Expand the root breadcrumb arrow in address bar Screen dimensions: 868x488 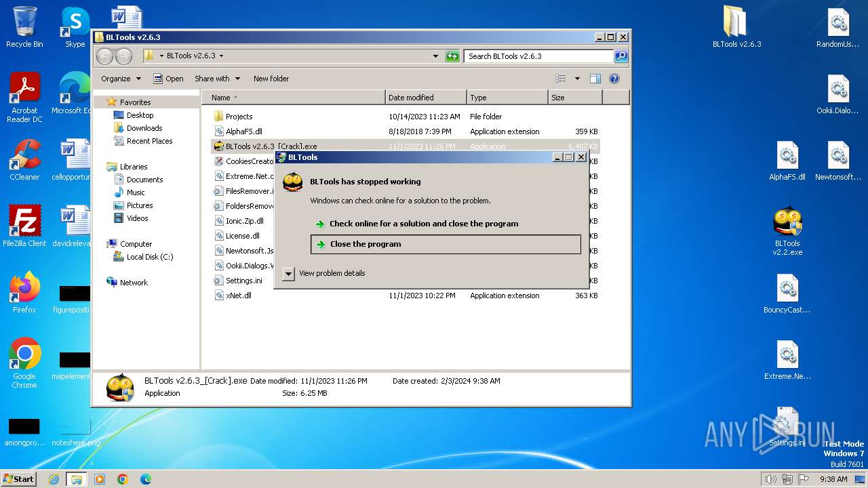161,56
